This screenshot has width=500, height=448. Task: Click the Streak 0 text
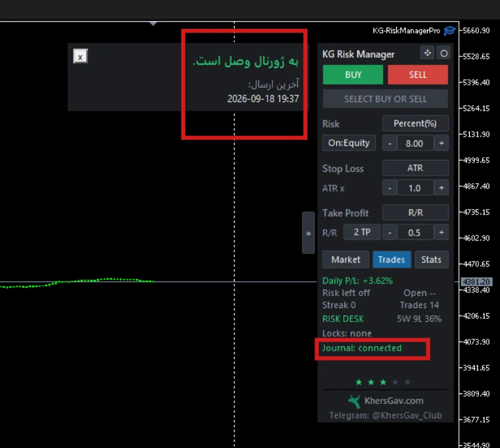click(338, 305)
